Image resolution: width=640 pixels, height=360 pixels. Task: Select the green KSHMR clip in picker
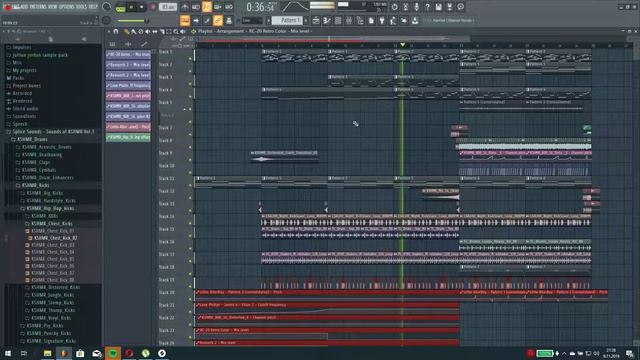tap(128, 138)
